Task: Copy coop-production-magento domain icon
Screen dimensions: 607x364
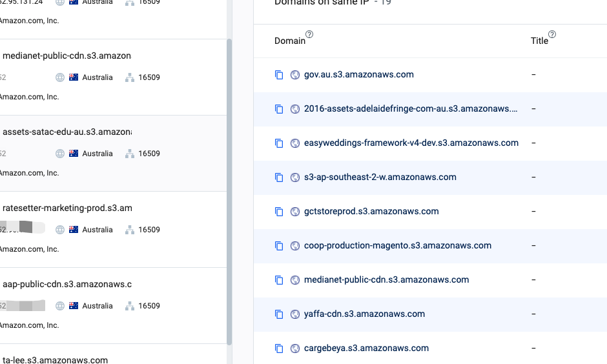Action: [x=279, y=246]
